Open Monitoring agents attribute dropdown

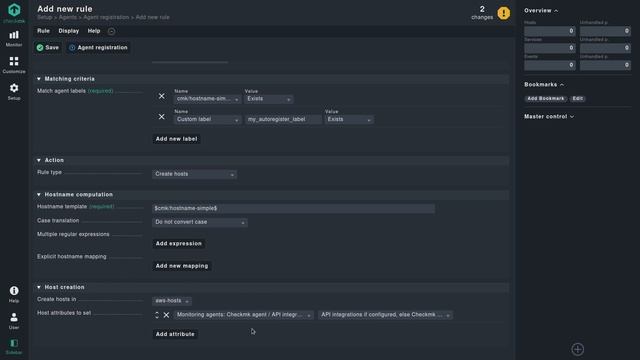(244, 315)
